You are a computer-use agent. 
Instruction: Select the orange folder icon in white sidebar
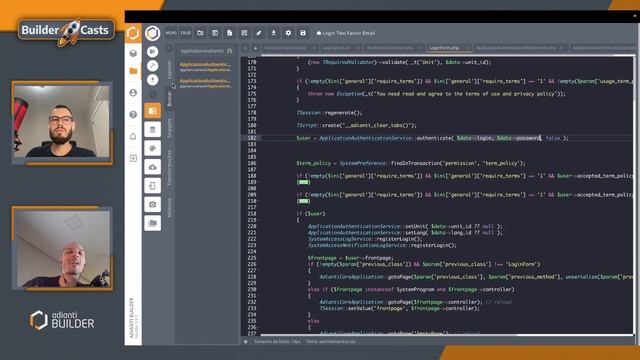133,71
